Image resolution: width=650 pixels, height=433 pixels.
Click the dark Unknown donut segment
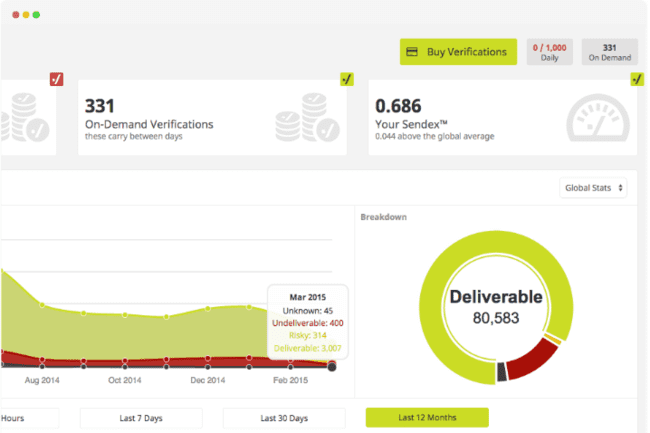502,374
